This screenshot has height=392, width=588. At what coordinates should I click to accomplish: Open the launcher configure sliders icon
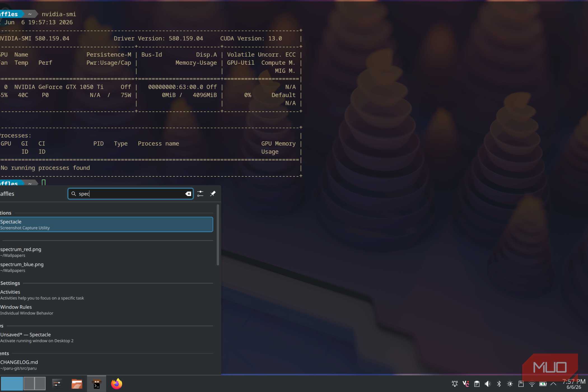pos(200,193)
